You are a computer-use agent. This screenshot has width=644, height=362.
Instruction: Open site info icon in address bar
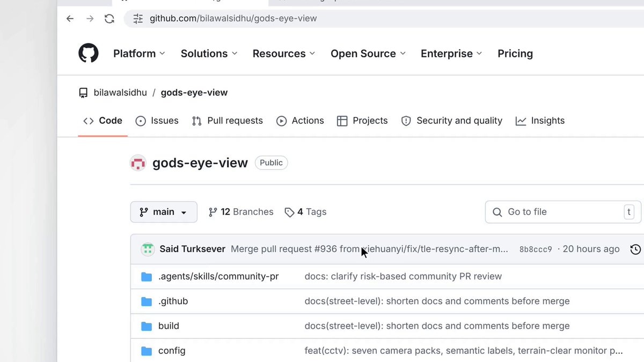pos(138,19)
